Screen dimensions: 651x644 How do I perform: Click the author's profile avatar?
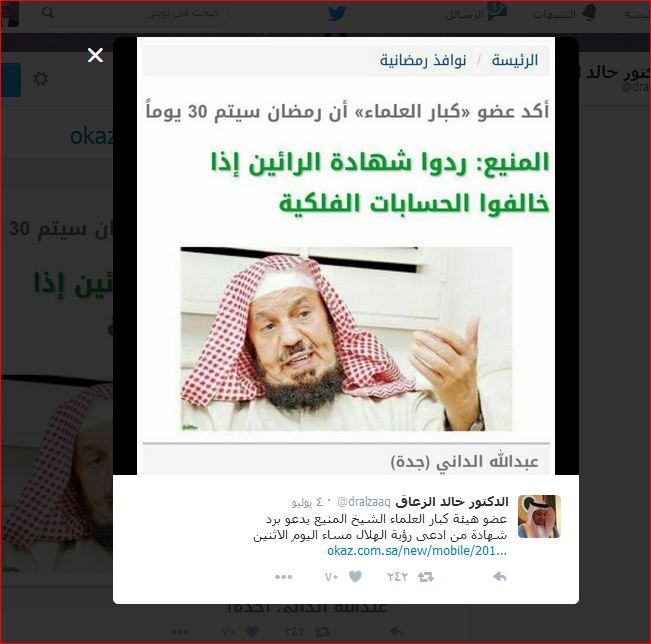pos(539,516)
